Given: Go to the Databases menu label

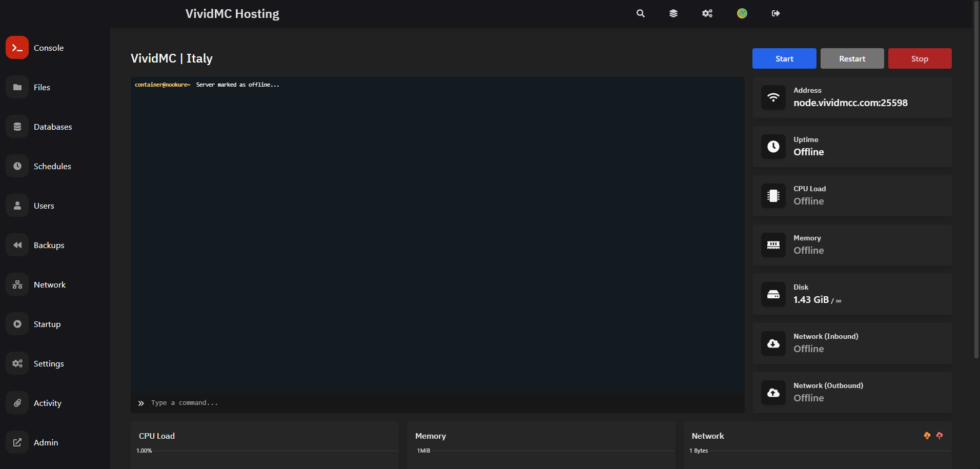Looking at the screenshot, I should point(53,127).
